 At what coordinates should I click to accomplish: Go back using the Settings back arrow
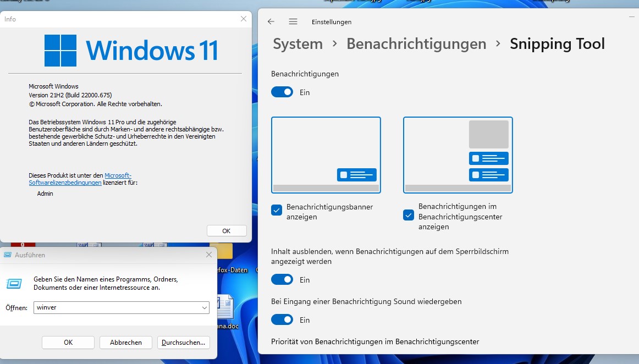(x=271, y=21)
